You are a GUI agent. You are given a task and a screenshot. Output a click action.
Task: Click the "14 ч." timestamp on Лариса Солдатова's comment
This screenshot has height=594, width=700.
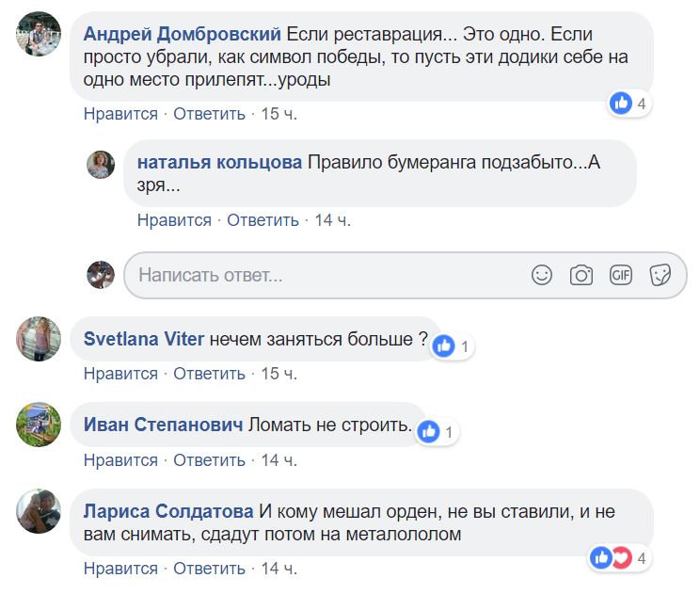[278, 569]
